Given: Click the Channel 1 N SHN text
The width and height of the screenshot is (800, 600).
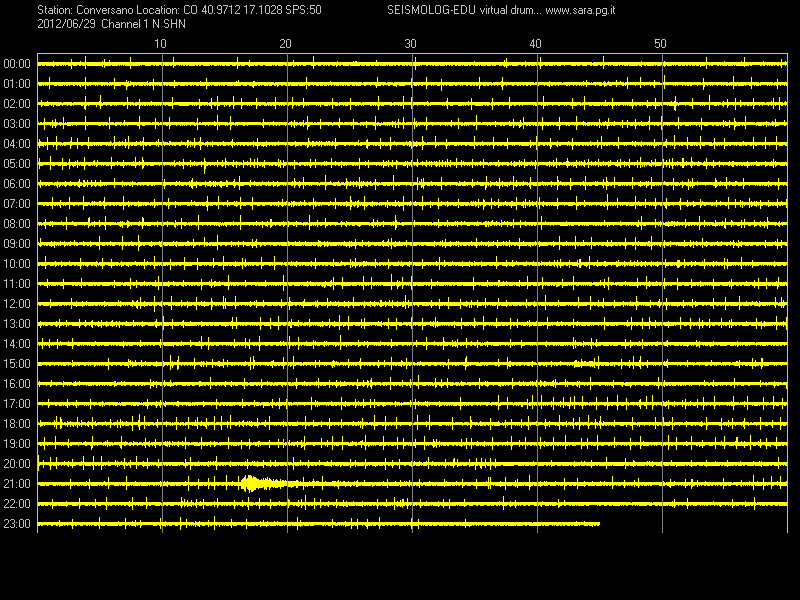Looking at the screenshot, I should [143, 24].
